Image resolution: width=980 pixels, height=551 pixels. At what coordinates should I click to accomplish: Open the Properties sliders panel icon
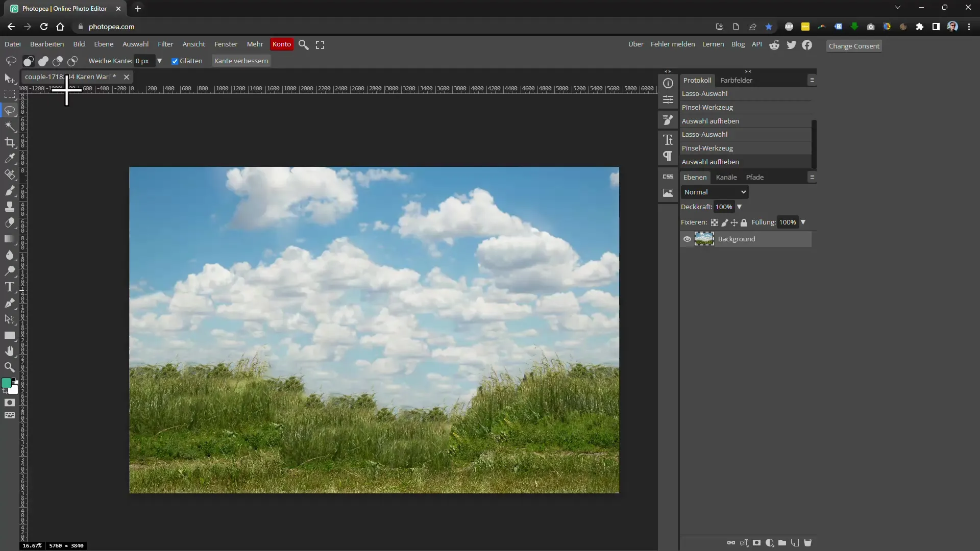coord(668,100)
